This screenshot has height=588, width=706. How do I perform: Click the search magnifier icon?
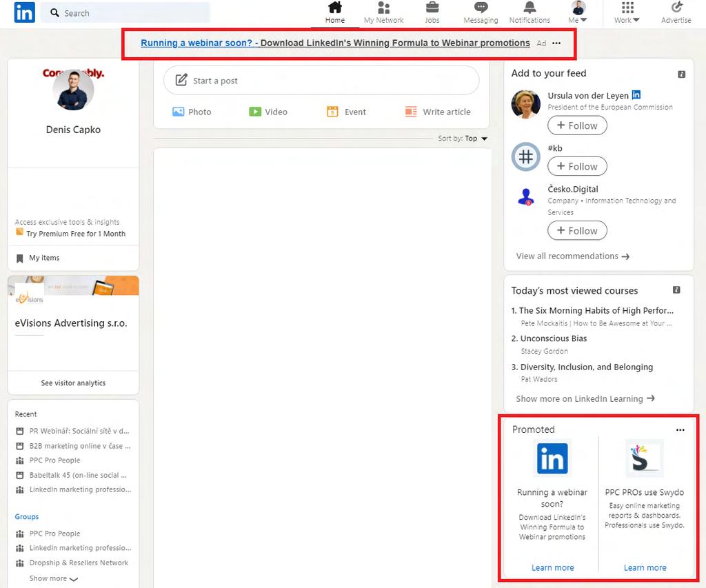coord(55,12)
